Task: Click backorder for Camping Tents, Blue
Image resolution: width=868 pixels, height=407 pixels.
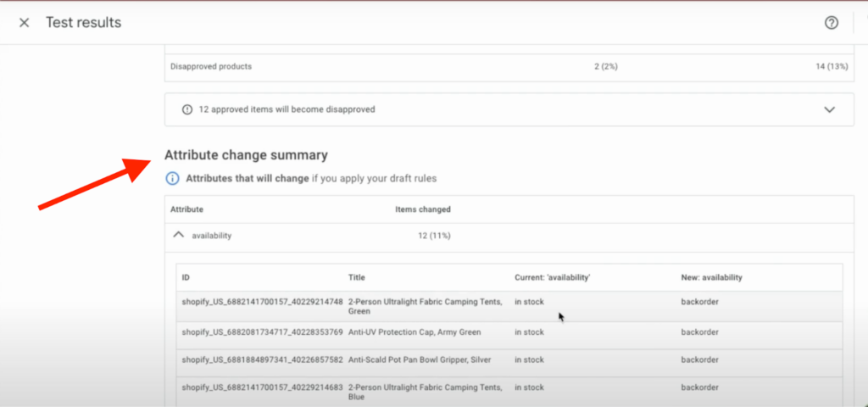Action: point(699,387)
